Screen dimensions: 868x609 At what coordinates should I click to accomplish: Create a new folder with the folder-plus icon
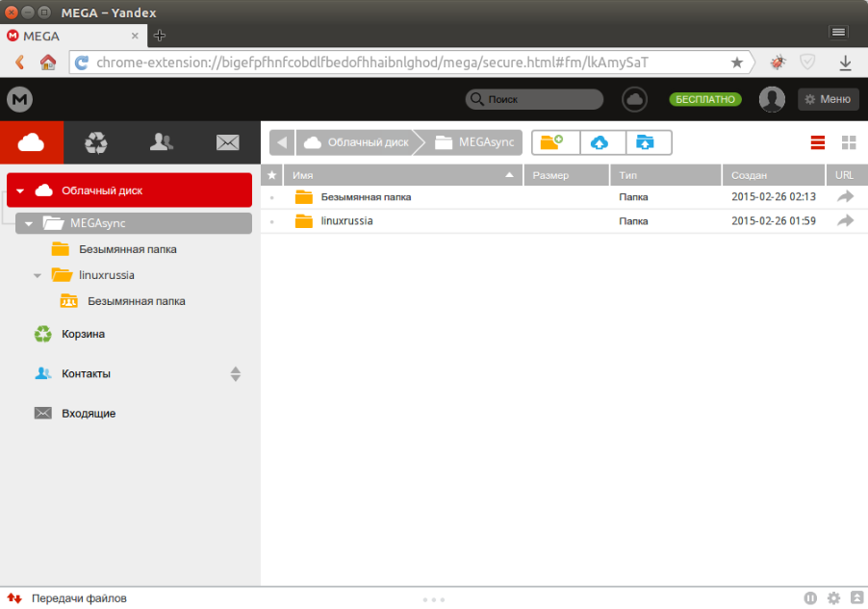click(x=556, y=142)
